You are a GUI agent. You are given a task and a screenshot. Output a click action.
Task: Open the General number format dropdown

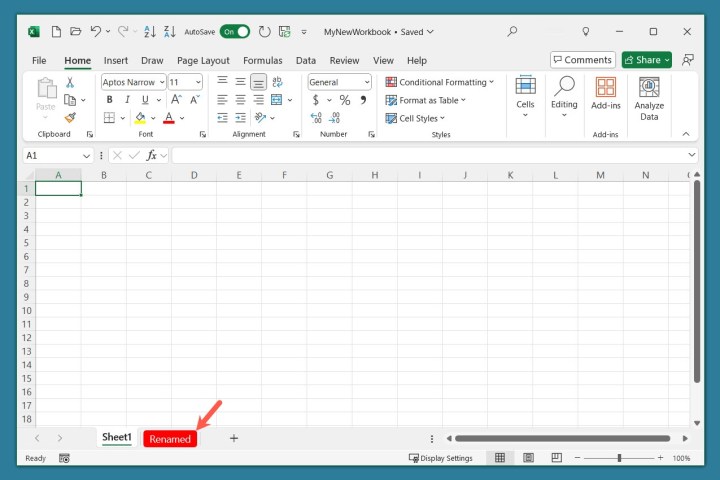[339, 82]
